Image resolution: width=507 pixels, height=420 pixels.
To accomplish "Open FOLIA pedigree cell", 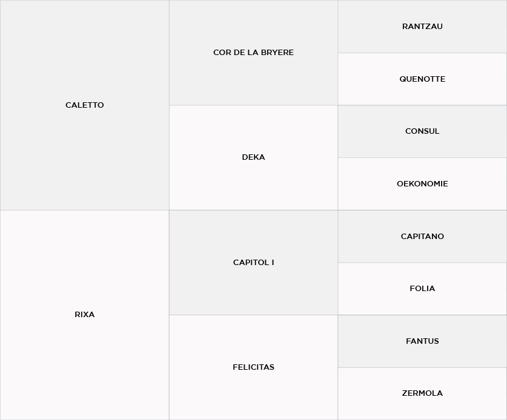I will 422,289.
